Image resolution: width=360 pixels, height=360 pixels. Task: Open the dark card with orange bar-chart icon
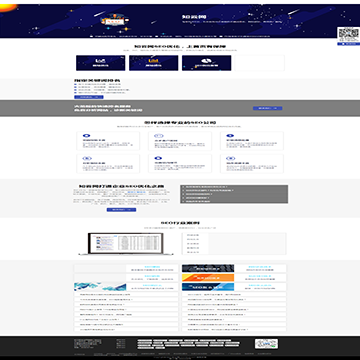tap(154, 63)
